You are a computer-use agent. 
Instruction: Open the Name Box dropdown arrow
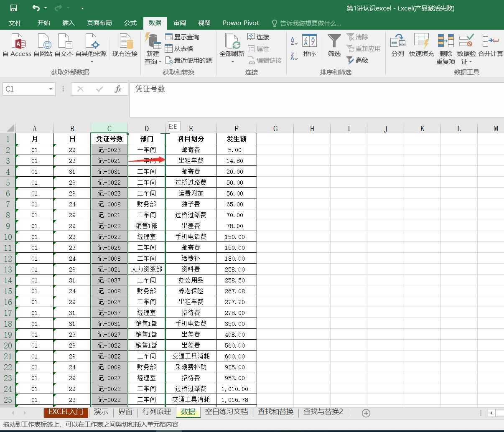tap(51, 89)
